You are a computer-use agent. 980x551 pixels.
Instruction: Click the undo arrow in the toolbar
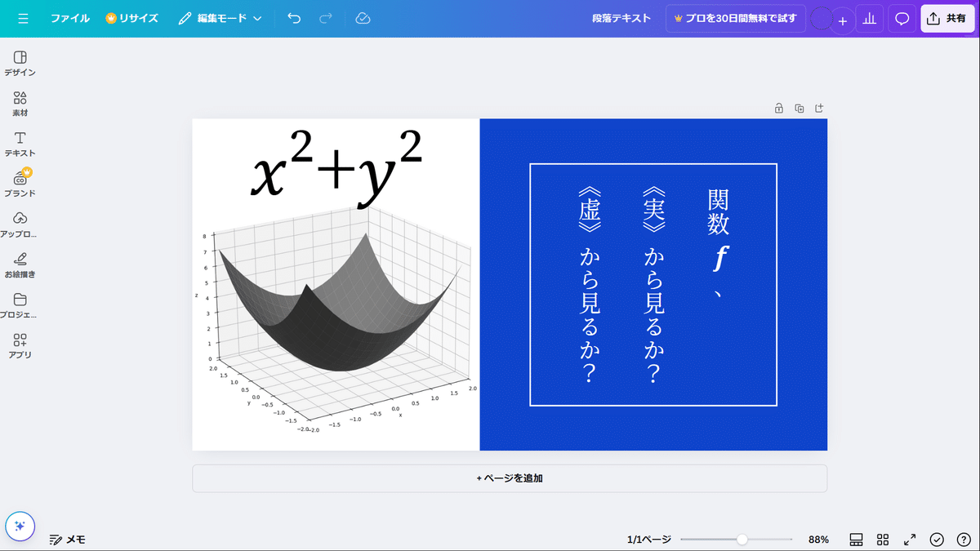point(294,17)
